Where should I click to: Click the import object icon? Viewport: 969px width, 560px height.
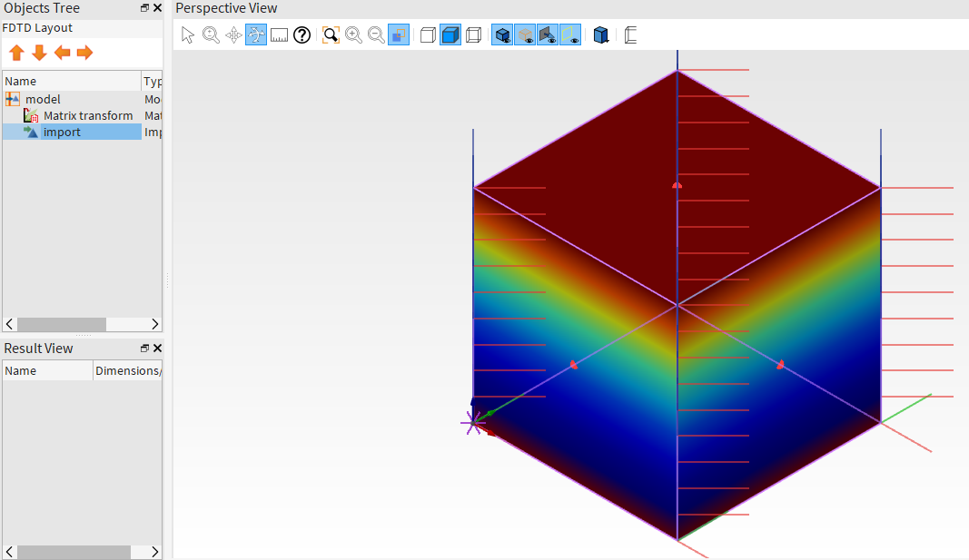click(x=31, y=133)
